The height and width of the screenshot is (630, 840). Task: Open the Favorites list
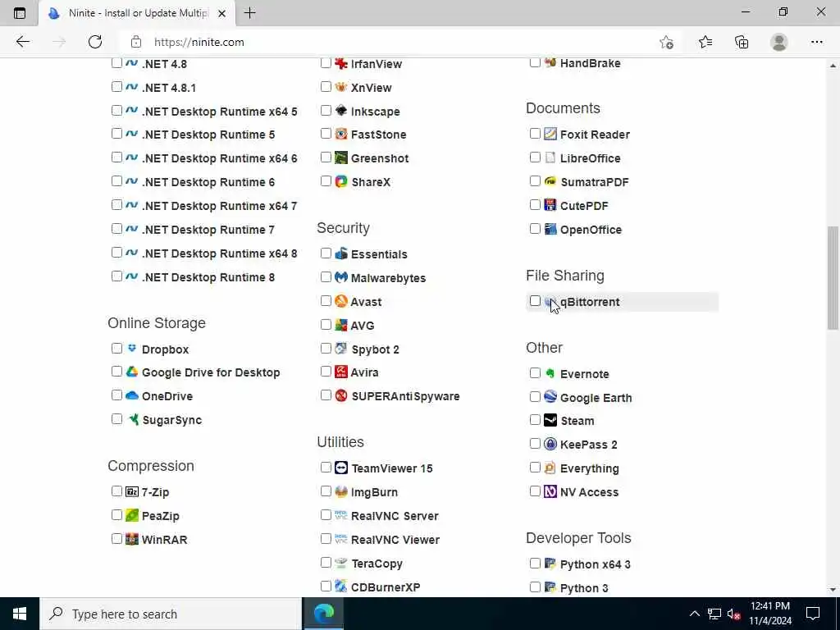pyautogui.click(x=705, y=42)
